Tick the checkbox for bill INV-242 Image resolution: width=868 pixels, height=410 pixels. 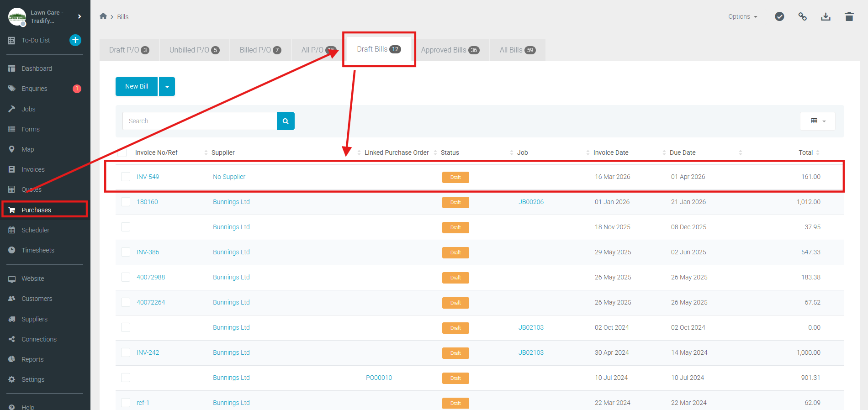126,352
